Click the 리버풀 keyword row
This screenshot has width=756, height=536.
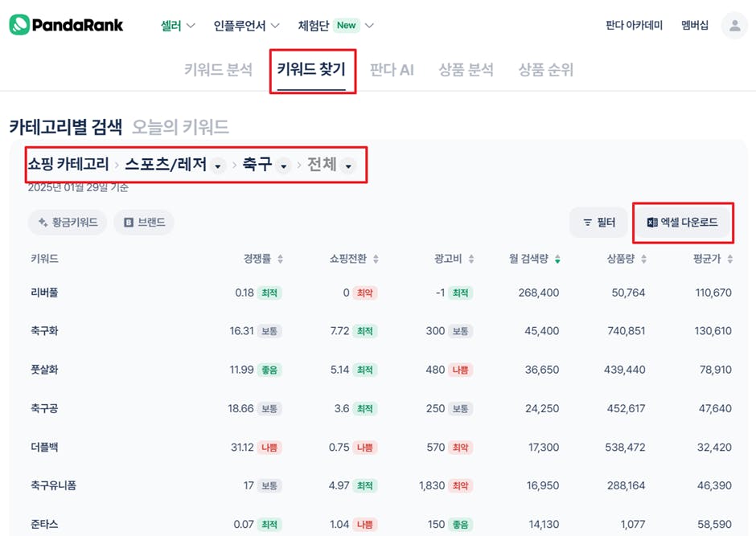44,293
